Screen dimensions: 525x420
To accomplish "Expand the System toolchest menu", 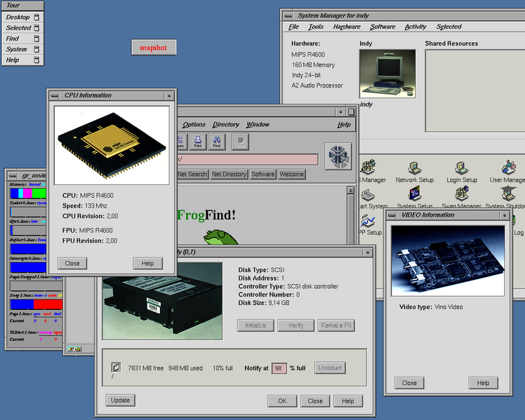I will [17, 49].
